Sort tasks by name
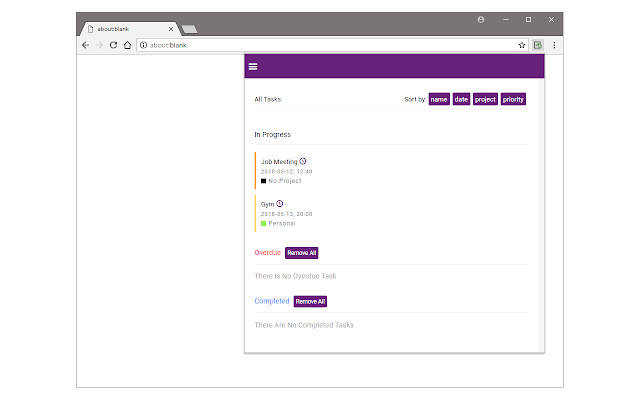This screenshot has width=640, height=400. (439, 99)
